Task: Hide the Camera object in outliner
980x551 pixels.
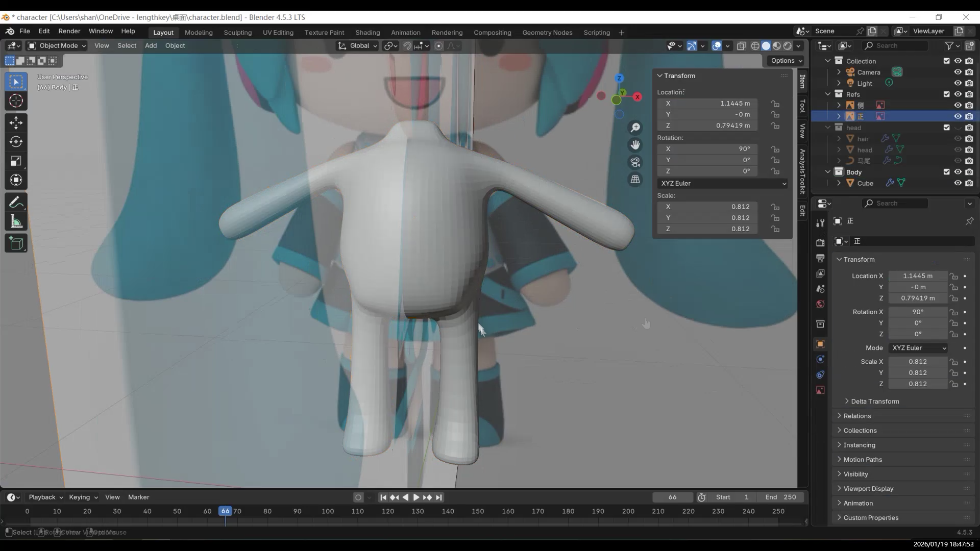Action: [x=958, y=72]
